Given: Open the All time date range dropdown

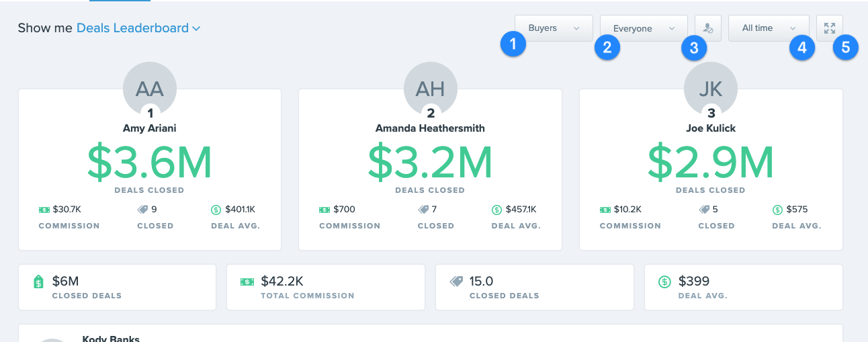Looking at the screenshot, I should coord(769,28).
